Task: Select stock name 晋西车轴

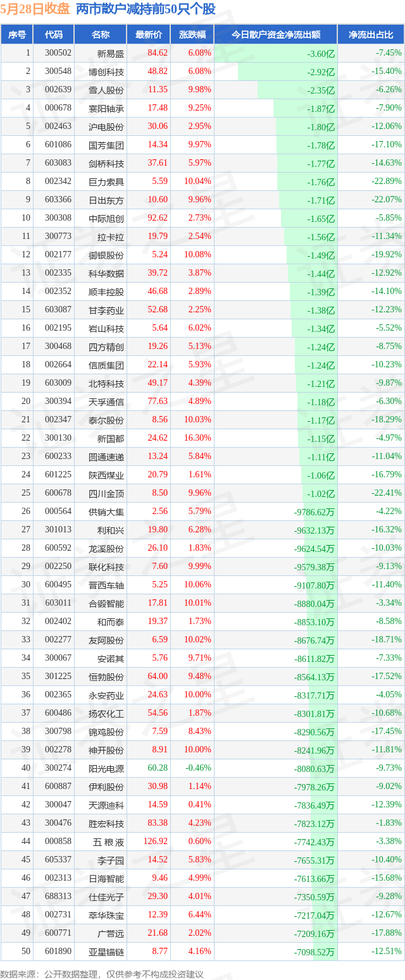Action: (x=106, y=585)
